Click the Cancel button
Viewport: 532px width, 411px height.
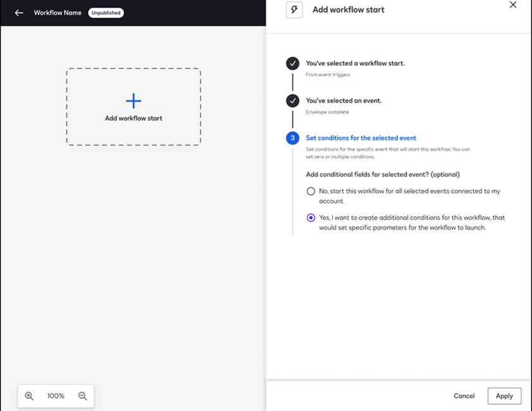[464, 395]
